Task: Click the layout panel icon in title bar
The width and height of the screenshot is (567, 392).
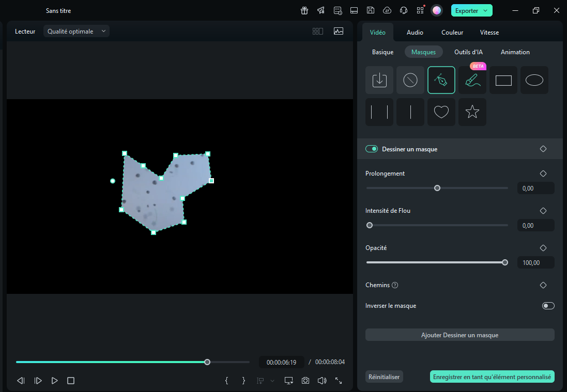Action: [x=354, y=10]
